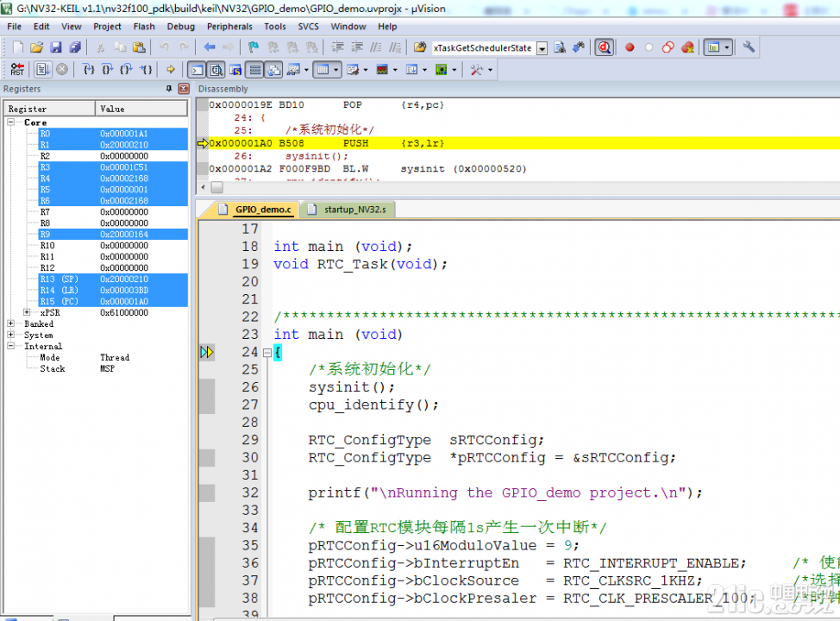Toggle Disassembly window
The image size is (840, 621).
[x=216, y=70]
